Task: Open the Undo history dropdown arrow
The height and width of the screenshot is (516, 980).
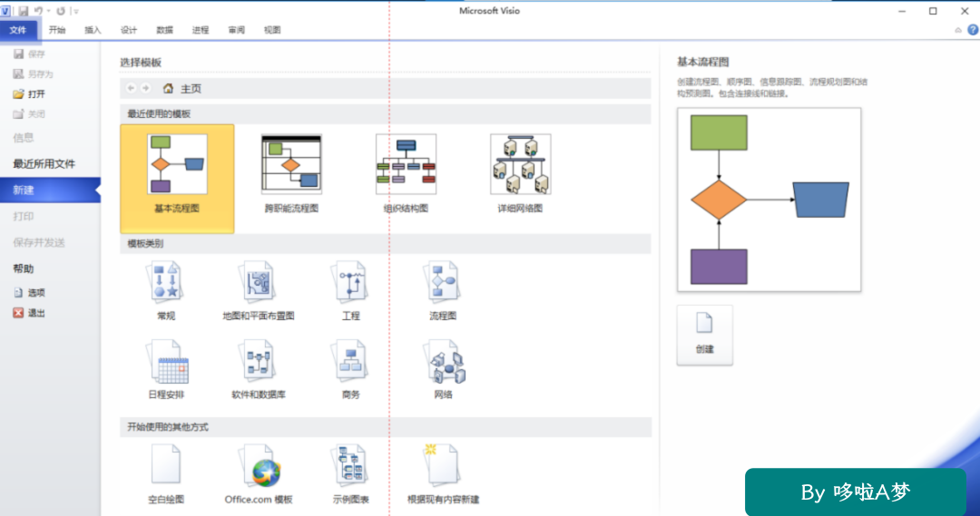Action: click(48, 11)
